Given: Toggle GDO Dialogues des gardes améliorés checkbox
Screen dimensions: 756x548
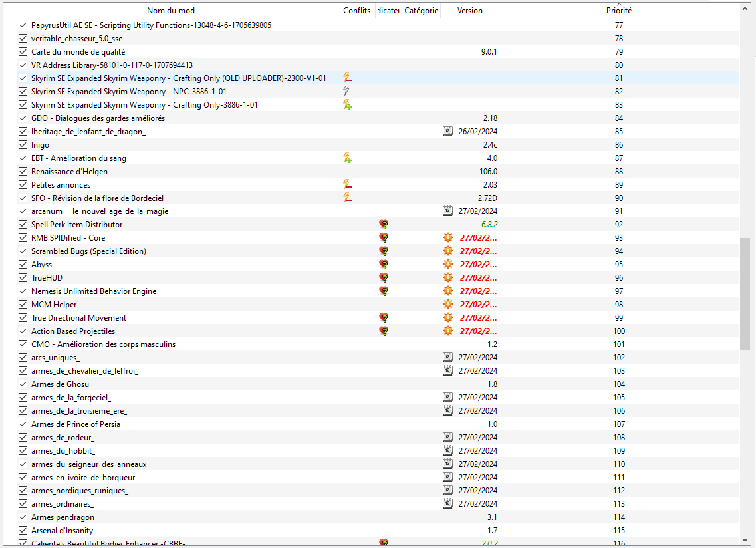Looking at the screenshot, I should (23, 118).
